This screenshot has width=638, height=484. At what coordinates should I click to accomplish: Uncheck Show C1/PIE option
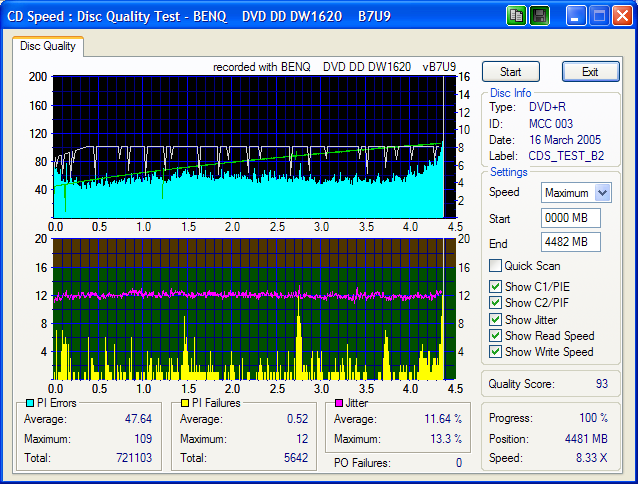(x=495, y=288)
